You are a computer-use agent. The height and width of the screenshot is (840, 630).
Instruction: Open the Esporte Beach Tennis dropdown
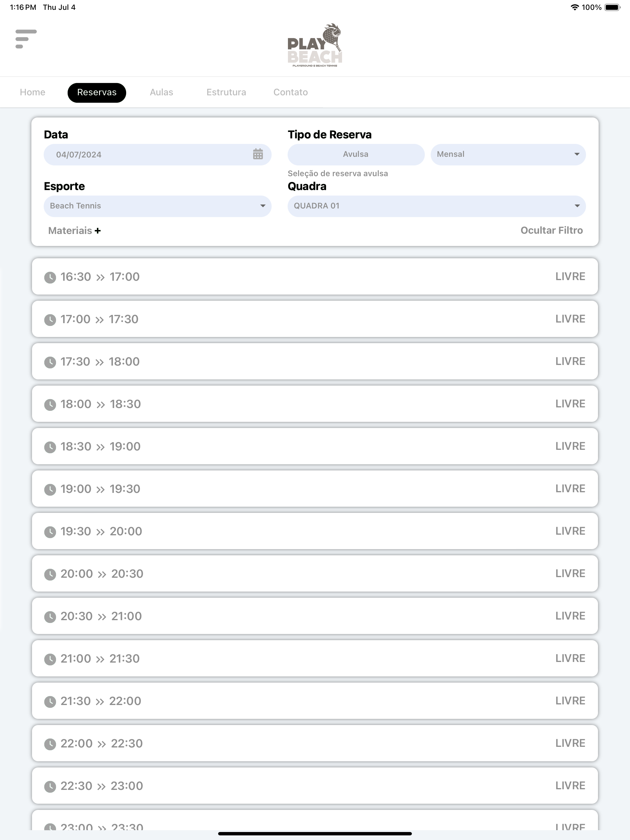157,206
